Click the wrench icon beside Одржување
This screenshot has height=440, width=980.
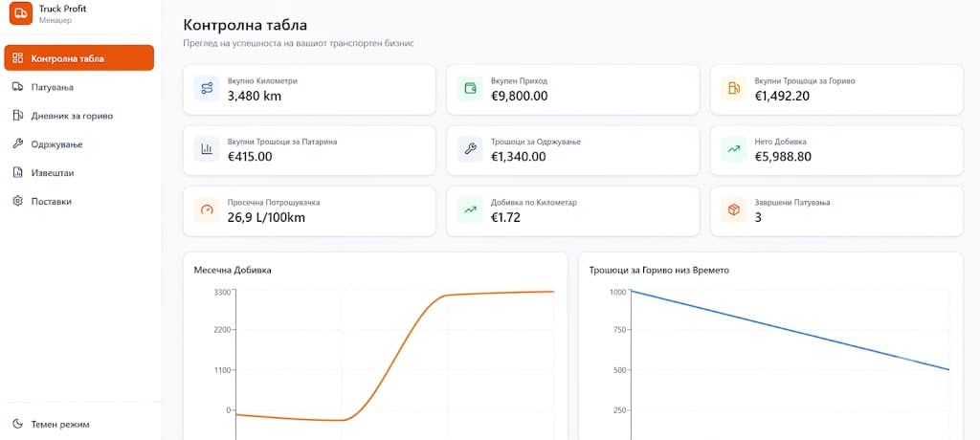(x=17, y=144)
